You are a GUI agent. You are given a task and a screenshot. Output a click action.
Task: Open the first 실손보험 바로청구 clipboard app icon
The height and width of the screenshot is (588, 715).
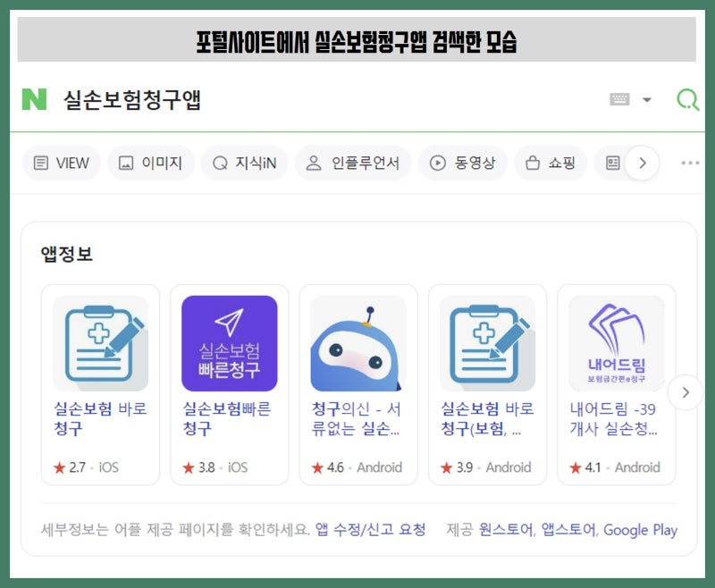(100, 343)
